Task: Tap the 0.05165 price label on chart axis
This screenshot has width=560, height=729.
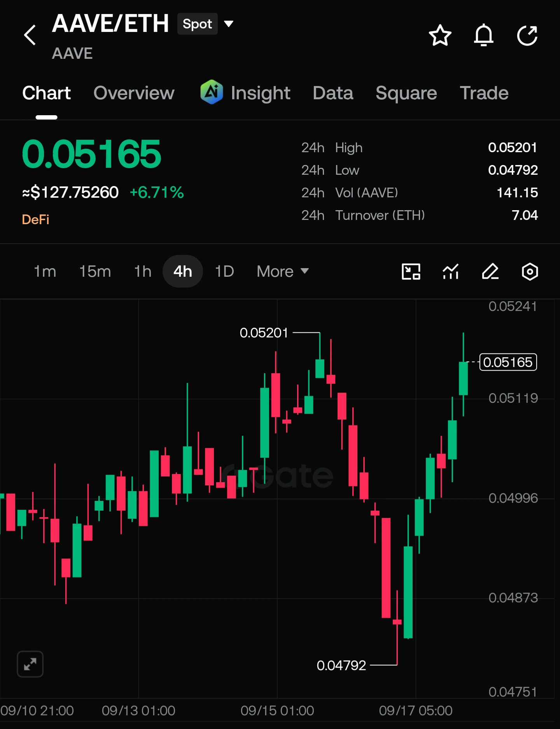Action: (x=508, y=362)
